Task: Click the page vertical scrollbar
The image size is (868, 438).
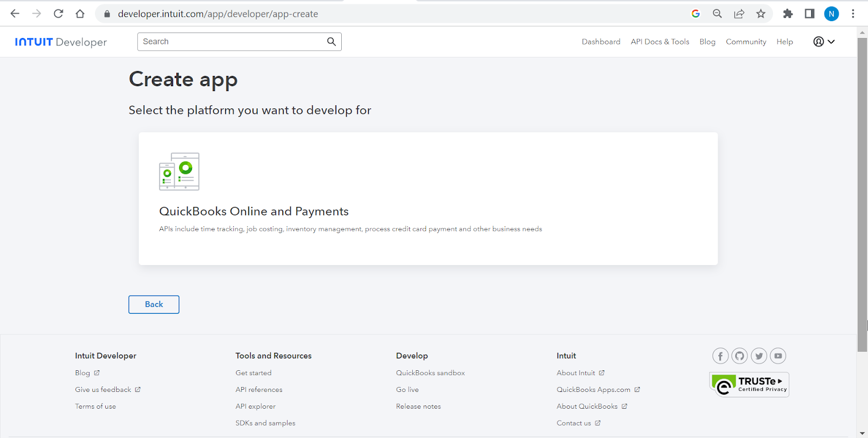Action: pos(862,195)
